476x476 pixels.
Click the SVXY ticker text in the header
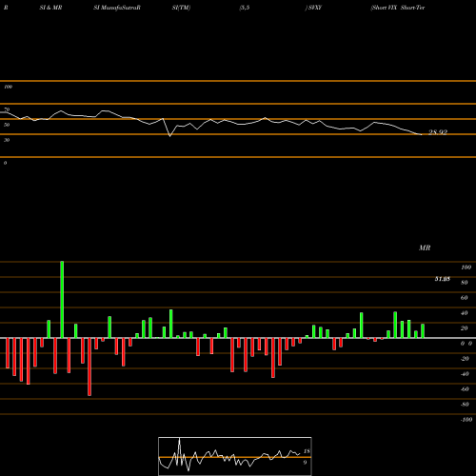(x=315, y=8)
